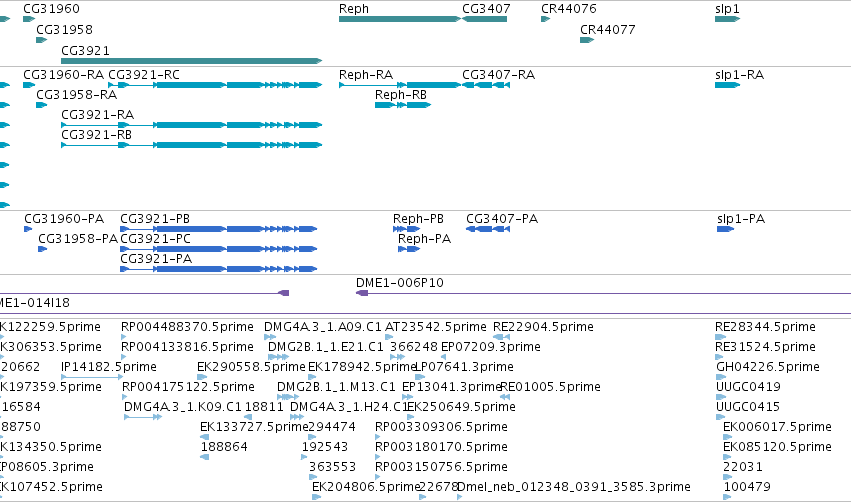Click the Reph gene feature bar
The width and height of the screenshot is (851, 502).
pyautogui.click(x=400, y=19)
